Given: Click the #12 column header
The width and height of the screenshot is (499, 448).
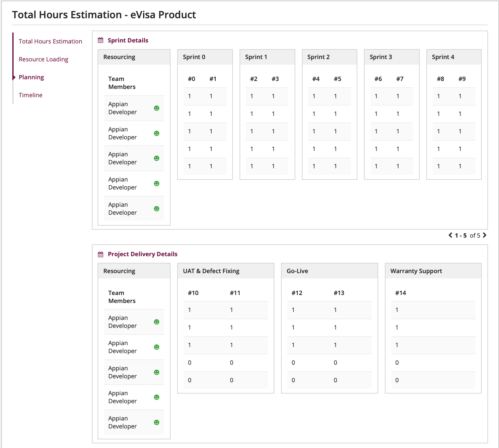Looking at the screenshot, I should coord(297,293).
